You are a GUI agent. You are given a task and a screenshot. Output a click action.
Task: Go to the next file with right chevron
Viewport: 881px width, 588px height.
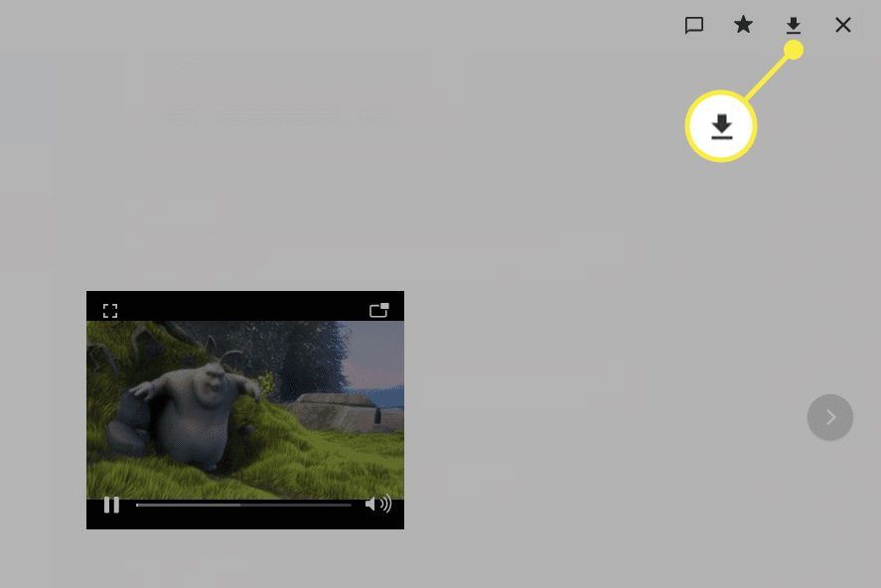tap(830, 417)
